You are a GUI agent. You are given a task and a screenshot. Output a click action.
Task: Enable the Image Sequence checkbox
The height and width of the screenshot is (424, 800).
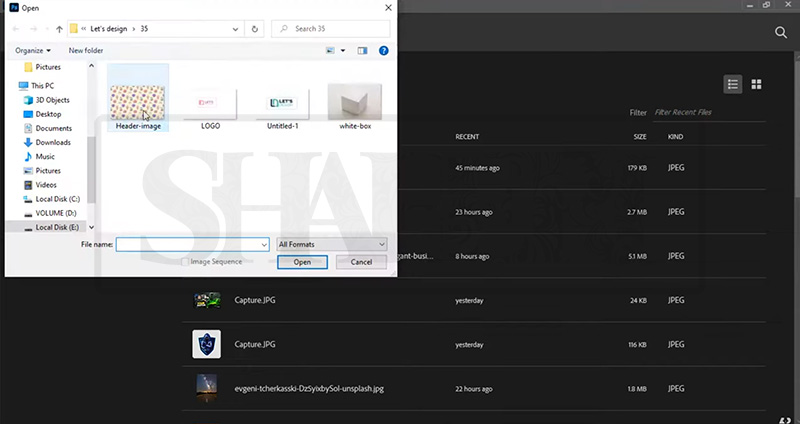click(184, 262)
